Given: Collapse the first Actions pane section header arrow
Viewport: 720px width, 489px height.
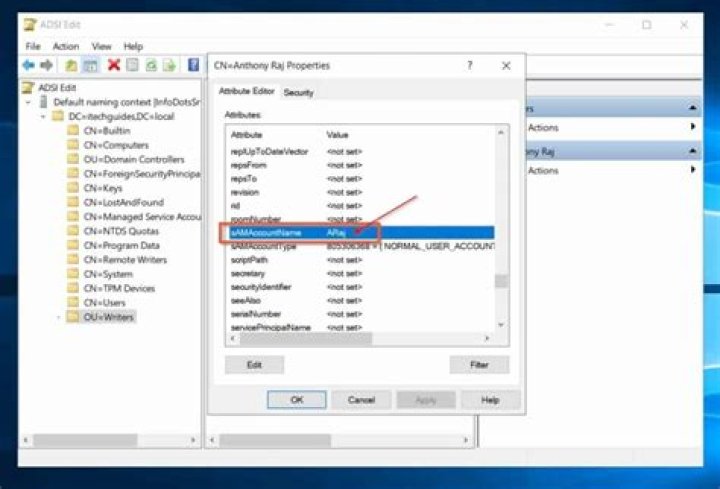Looking at the screenshot, I should click(692, 108).
